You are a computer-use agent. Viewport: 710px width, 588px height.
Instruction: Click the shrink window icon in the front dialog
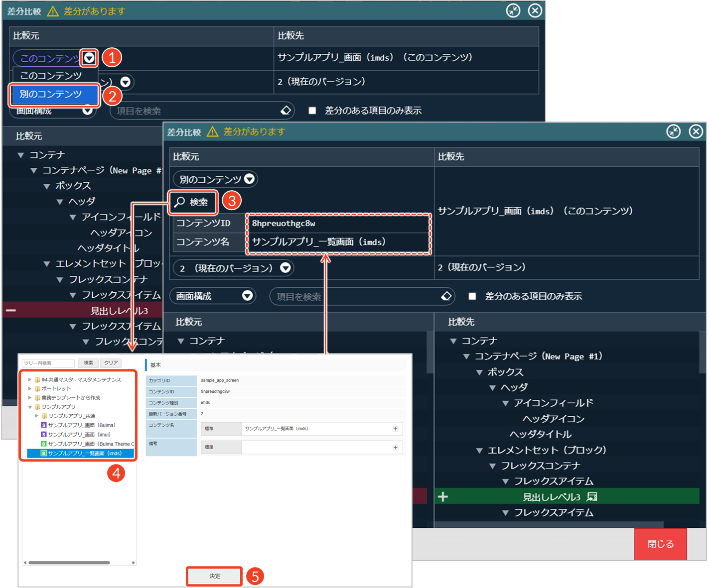click(x=673, y=131)
